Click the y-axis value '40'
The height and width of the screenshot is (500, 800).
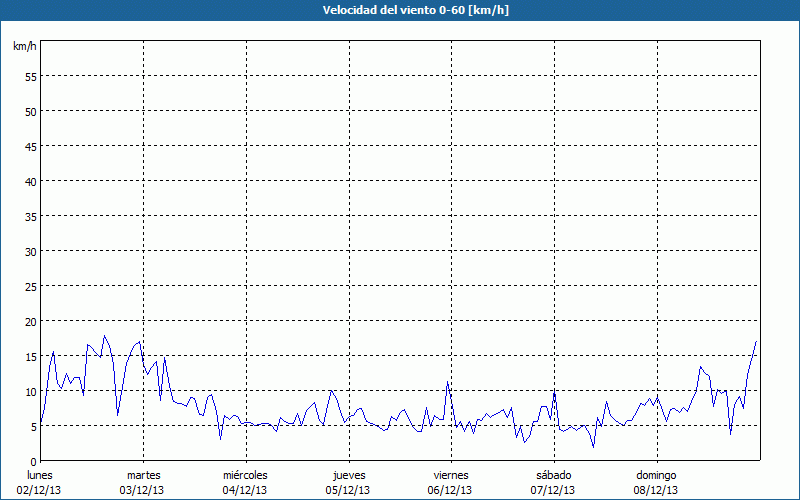pyautogui.click(x=30, y=181)
